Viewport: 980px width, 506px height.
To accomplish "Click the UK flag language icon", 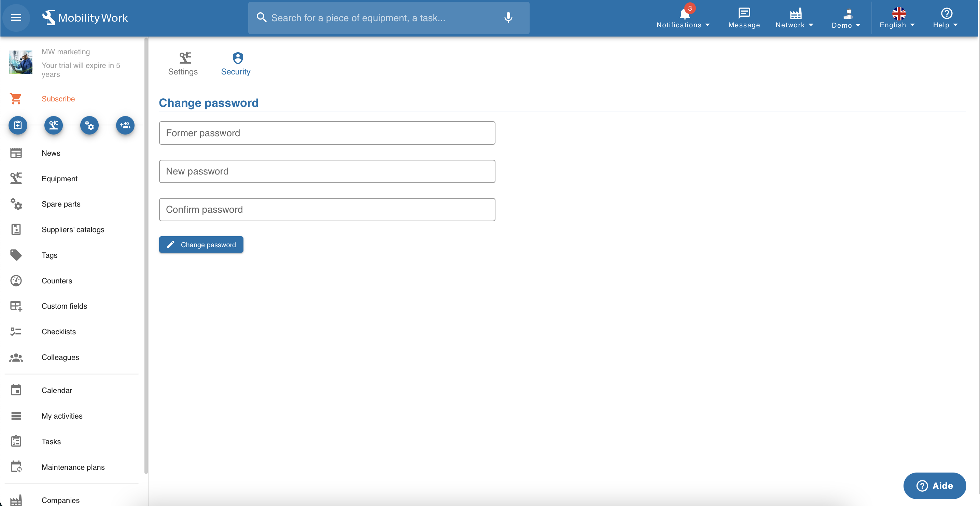I will pos(899,13).
